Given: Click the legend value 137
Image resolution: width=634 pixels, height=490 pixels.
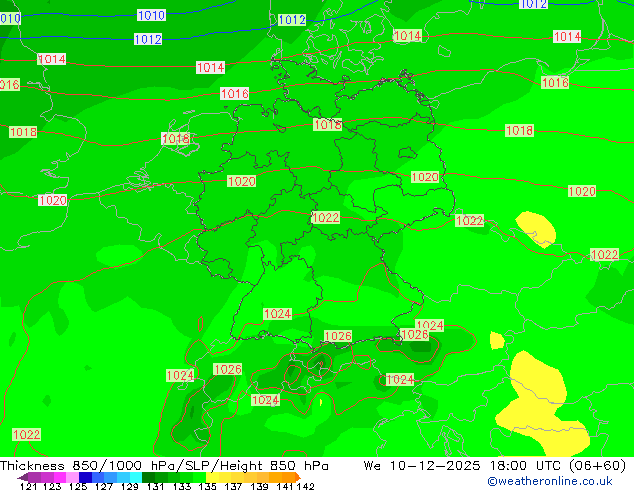Looking at the screenshot, I should pyautogui.click(x=233, y=486).
